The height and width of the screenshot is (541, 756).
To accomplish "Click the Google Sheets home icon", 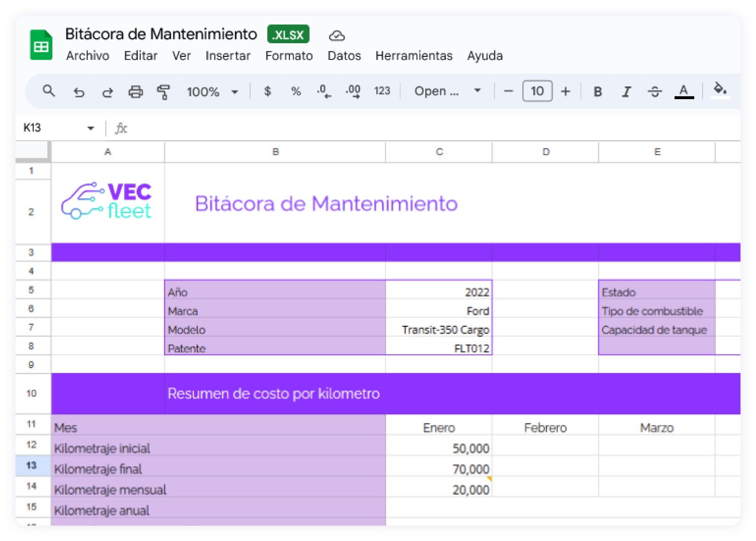I will 41,45.
